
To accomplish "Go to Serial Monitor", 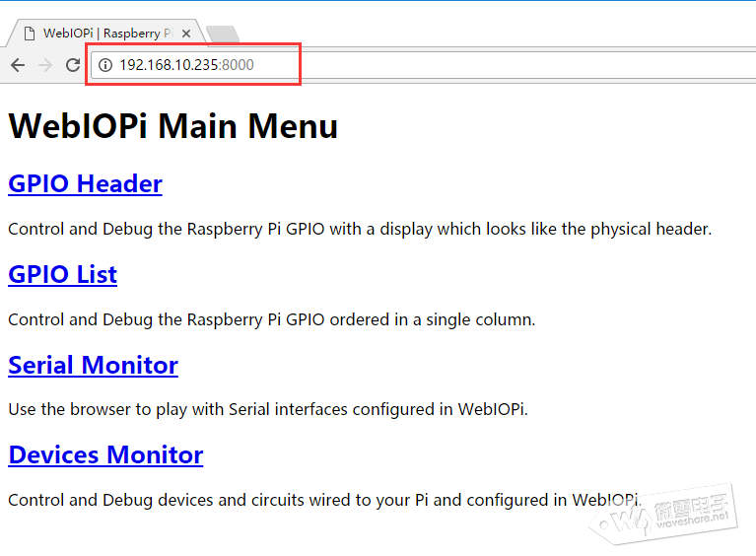I will point(93,366).
